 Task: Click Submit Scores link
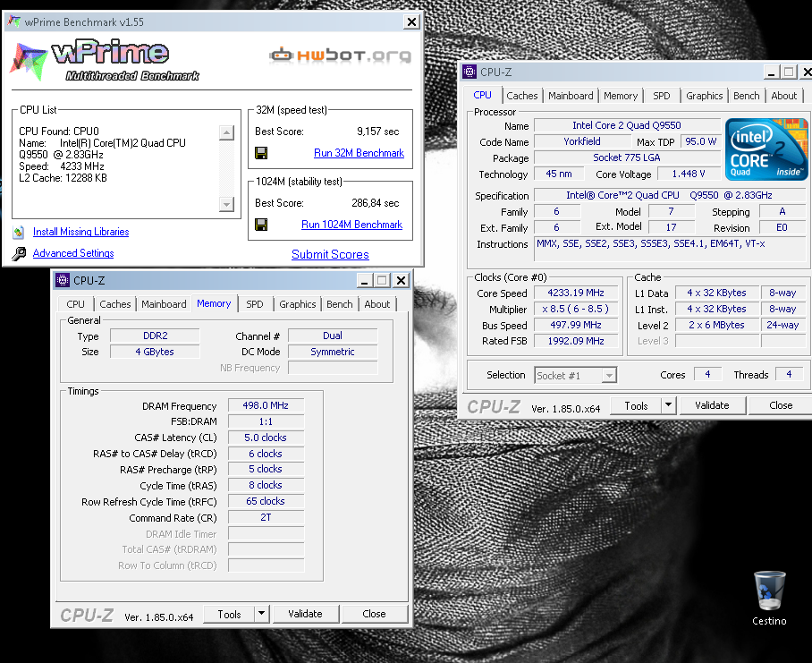click(x=330, y=254)
